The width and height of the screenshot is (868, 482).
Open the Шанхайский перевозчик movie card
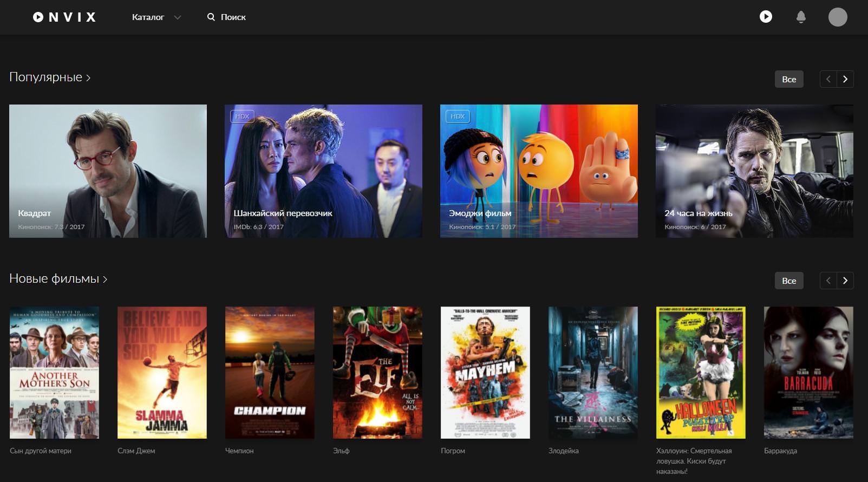(323, 171)
